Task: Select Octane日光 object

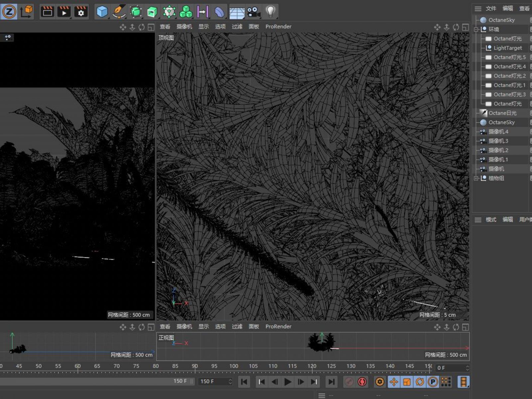Action: click(x=502, y=113)
